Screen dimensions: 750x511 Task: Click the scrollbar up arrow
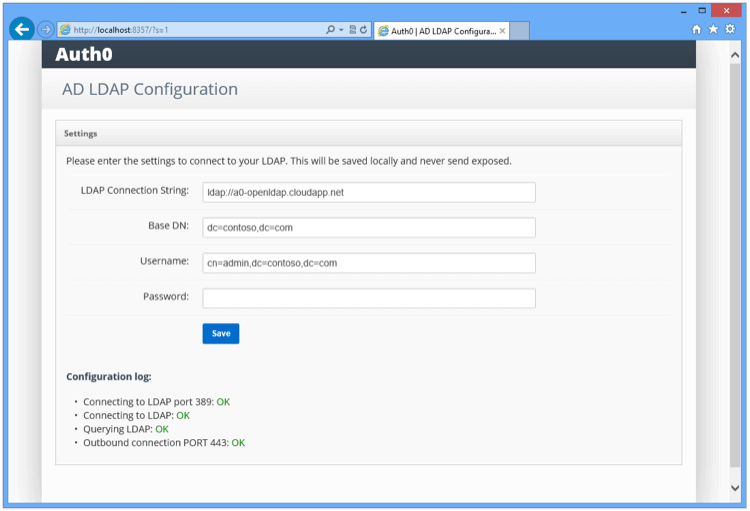tap(735, 55)
